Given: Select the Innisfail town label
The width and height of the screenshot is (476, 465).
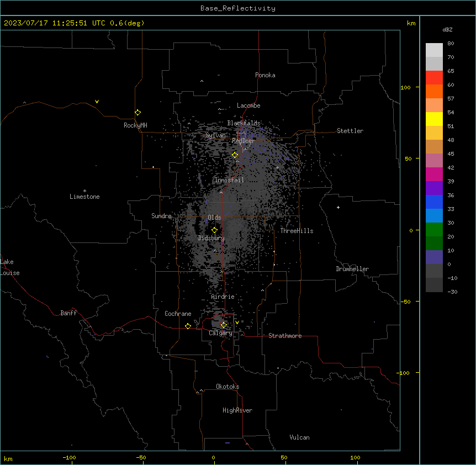Looking at the screenshot, I should point(229,180).
